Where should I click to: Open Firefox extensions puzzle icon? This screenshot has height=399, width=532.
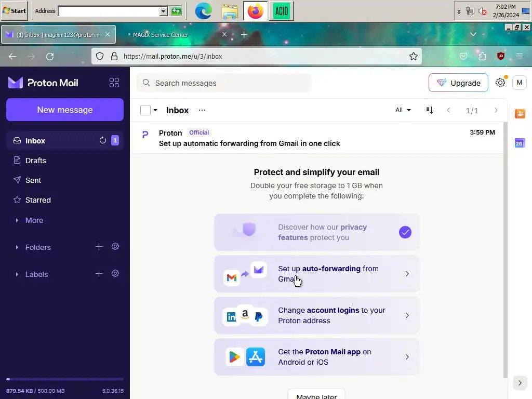(x=482, y=56)
